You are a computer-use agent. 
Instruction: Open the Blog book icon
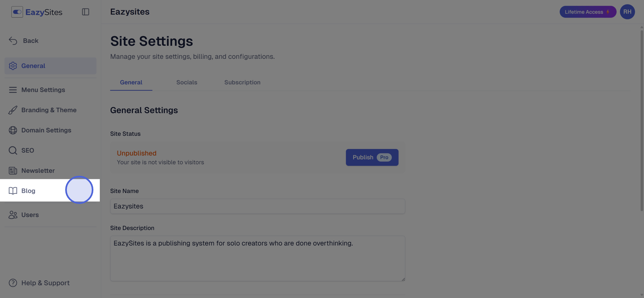coord(13,191)
